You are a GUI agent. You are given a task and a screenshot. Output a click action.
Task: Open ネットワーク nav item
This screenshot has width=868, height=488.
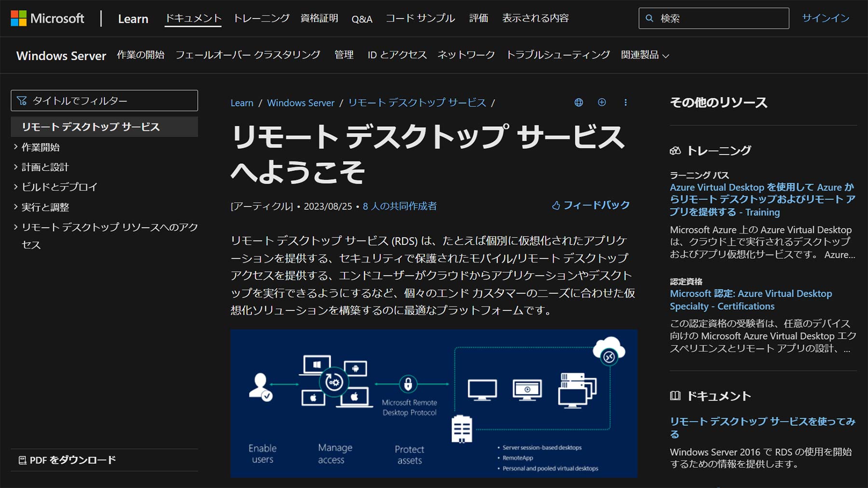pos(466,55)
